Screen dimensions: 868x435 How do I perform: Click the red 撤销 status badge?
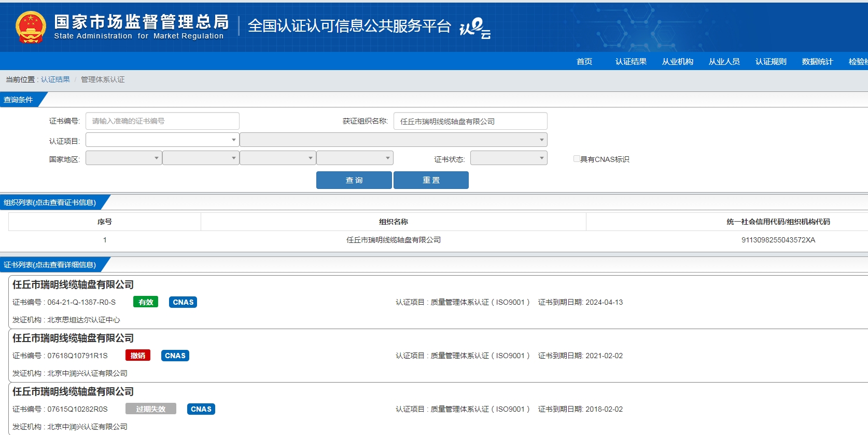tap(138, 356)
